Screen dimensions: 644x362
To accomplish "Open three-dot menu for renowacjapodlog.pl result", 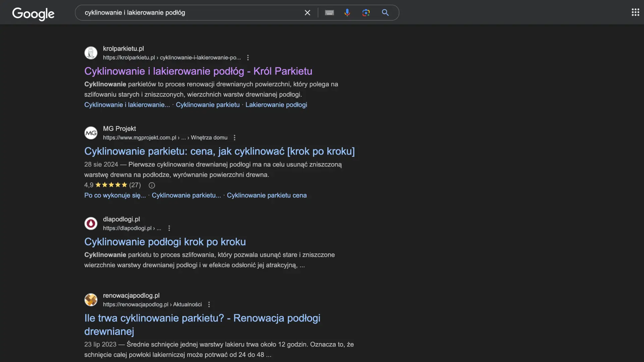I will click(209, 304).
